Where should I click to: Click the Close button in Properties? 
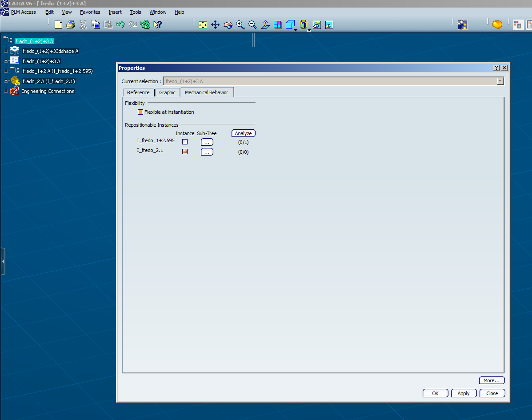[x=492, y=393]
